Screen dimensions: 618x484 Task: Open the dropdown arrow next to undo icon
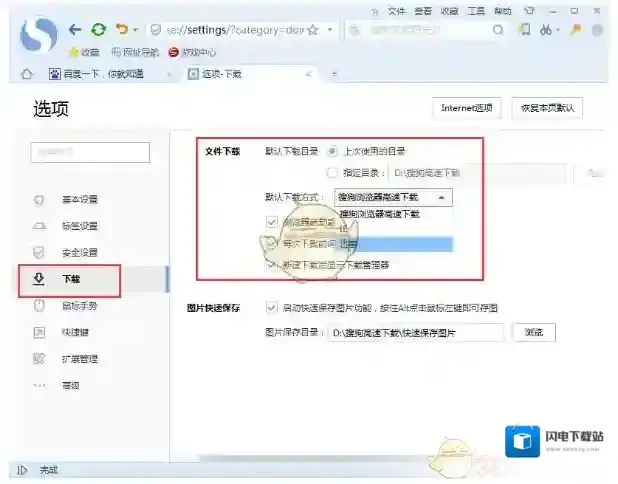click(135, 30)
